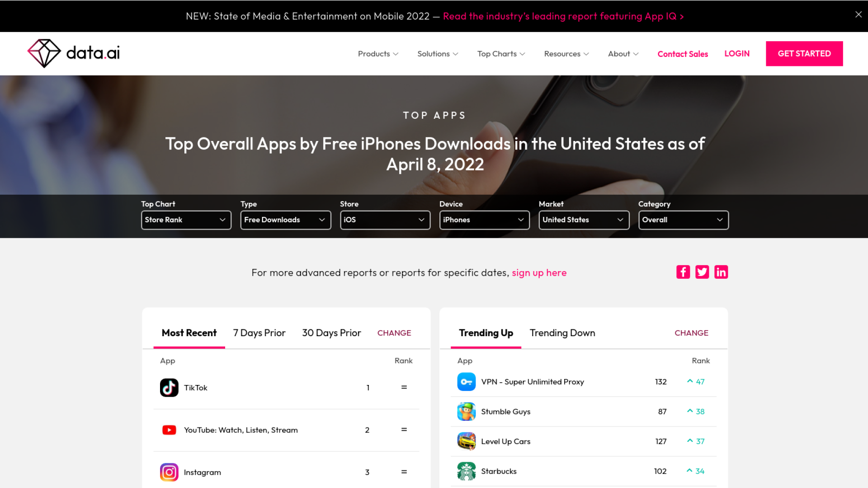The width and height of the screenshot is (868, 488).
Task: Click the LinkedIn share icon
Action: point(721,272)
